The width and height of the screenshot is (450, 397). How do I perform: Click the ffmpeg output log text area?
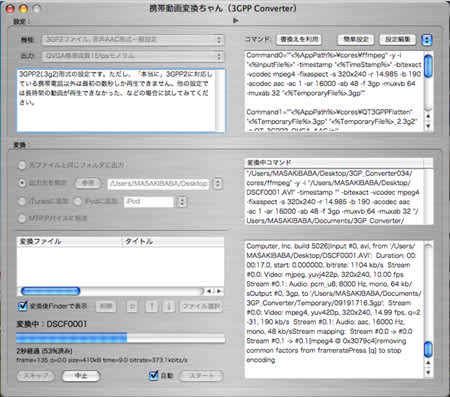pyautogui.click(x=334, y=309)
